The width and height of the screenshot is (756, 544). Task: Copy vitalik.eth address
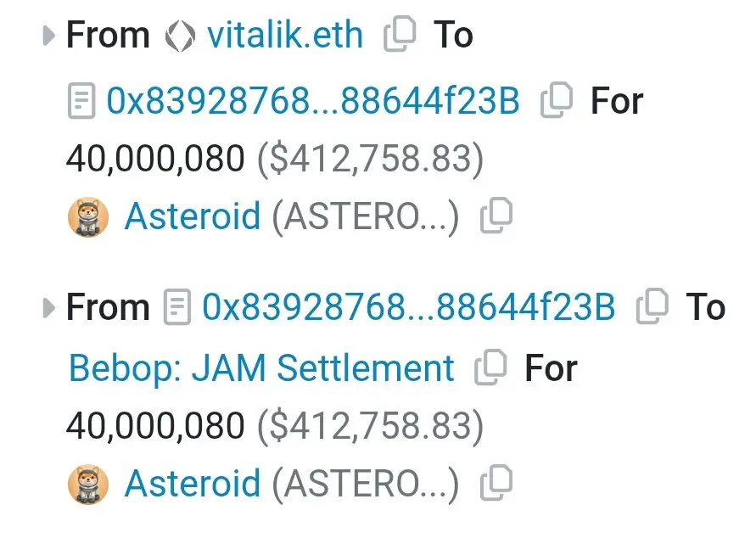pos(400,34)
